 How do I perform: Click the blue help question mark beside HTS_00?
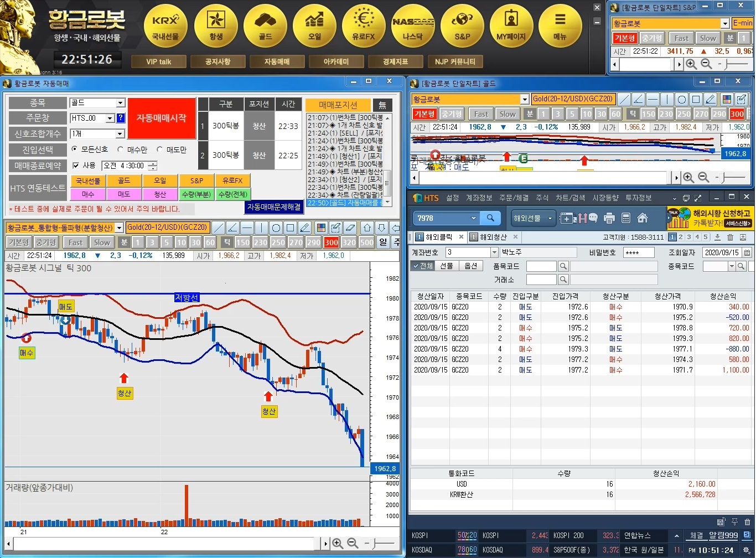(121, 118)
